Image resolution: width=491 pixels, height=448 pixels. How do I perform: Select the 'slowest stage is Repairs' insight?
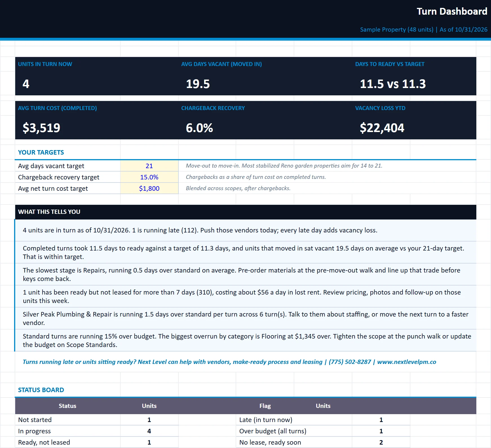[x=246, y=274]
